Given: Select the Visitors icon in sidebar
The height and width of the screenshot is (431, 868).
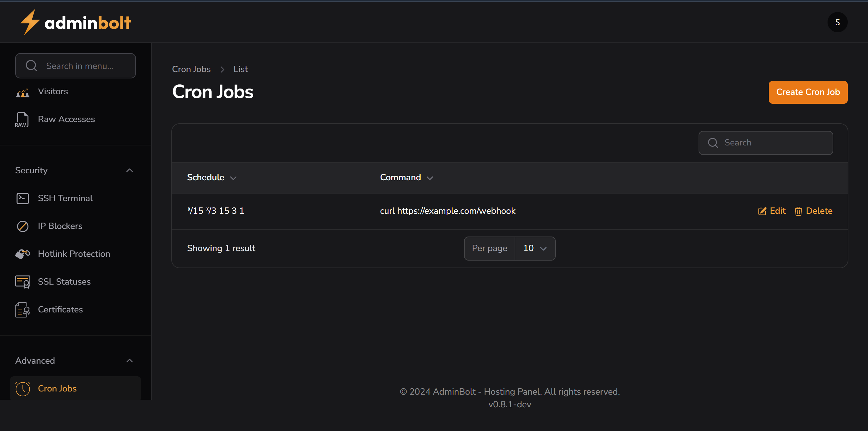Looking at the screenshot, I should (x=22, y=92).
